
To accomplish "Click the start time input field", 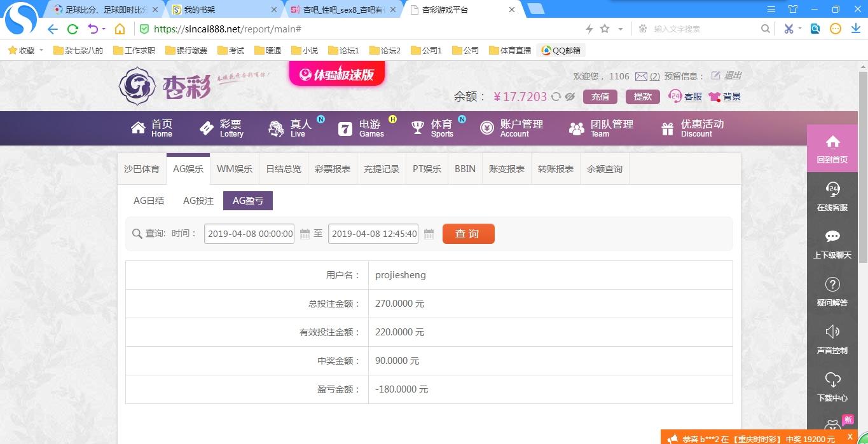I will pyautogui.click(x=249, y=234).
